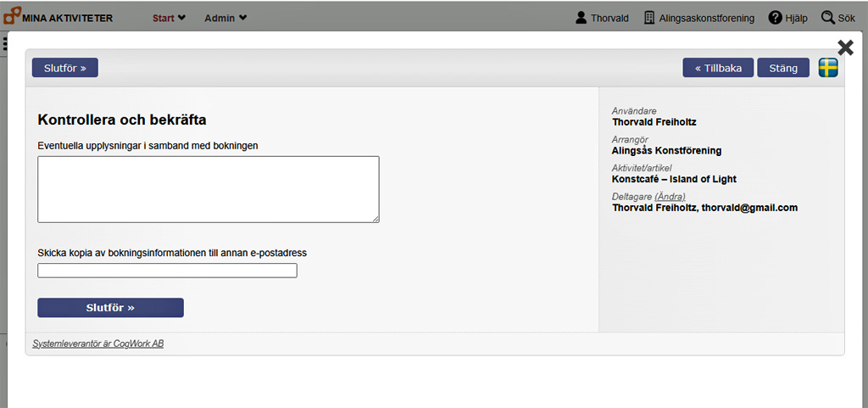Focus the booking information text area
The image size is (868, 408).
[208, 188]
